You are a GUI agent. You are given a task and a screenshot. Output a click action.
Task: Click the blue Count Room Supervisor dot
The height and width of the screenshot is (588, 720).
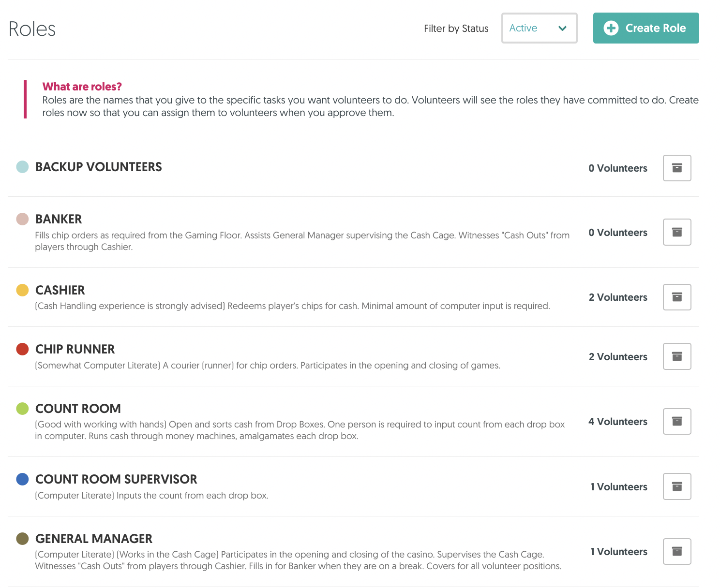pyautogui.click(x=22, y=479)
